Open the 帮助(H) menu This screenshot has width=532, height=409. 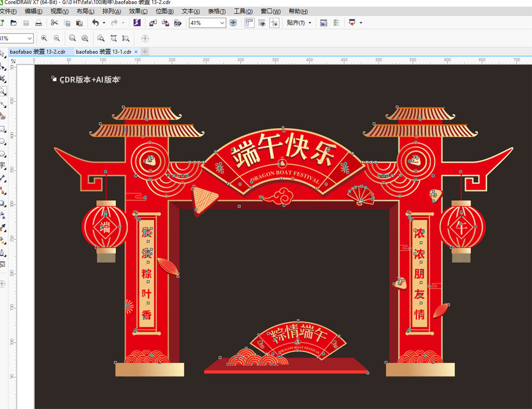pos(298,11)
